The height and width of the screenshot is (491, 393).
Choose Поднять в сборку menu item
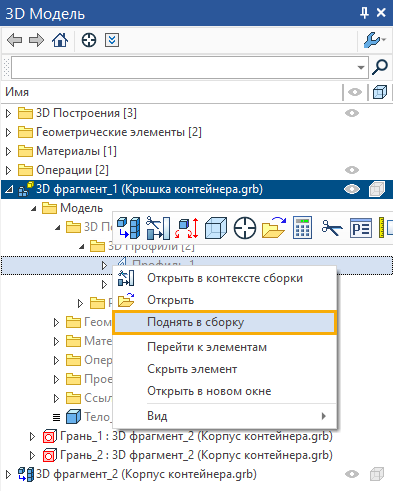coord(225,322)
